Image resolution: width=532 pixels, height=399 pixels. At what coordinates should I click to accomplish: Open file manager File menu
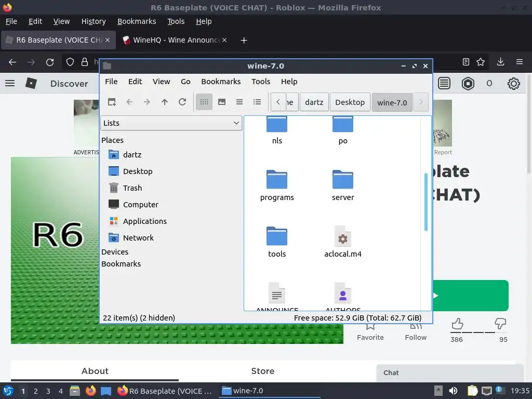click(111, 82)
